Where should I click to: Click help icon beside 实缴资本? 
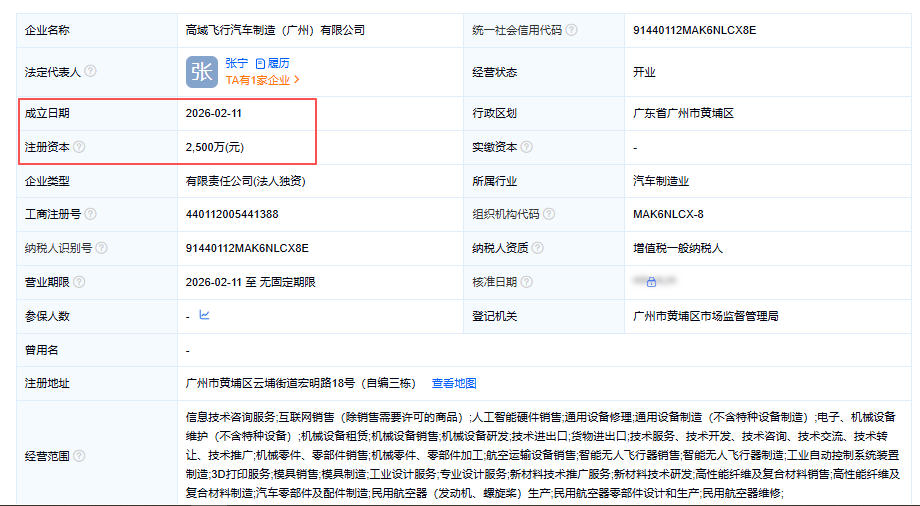pyautogui.click(x=526, y=147)
